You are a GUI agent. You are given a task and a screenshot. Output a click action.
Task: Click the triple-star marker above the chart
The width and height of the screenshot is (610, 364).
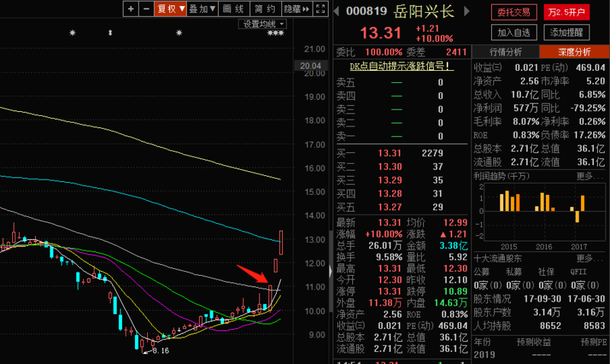[x=275, y=34]
